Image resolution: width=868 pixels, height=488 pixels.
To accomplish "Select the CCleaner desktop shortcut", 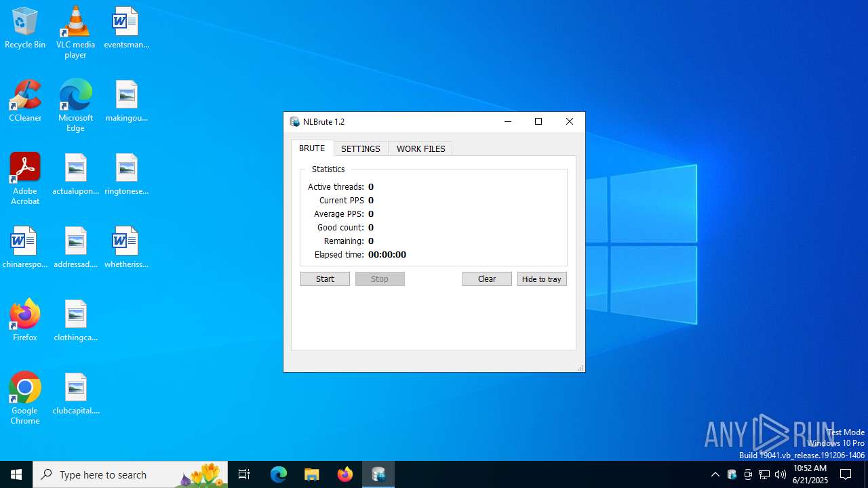I will pos(25,101).
